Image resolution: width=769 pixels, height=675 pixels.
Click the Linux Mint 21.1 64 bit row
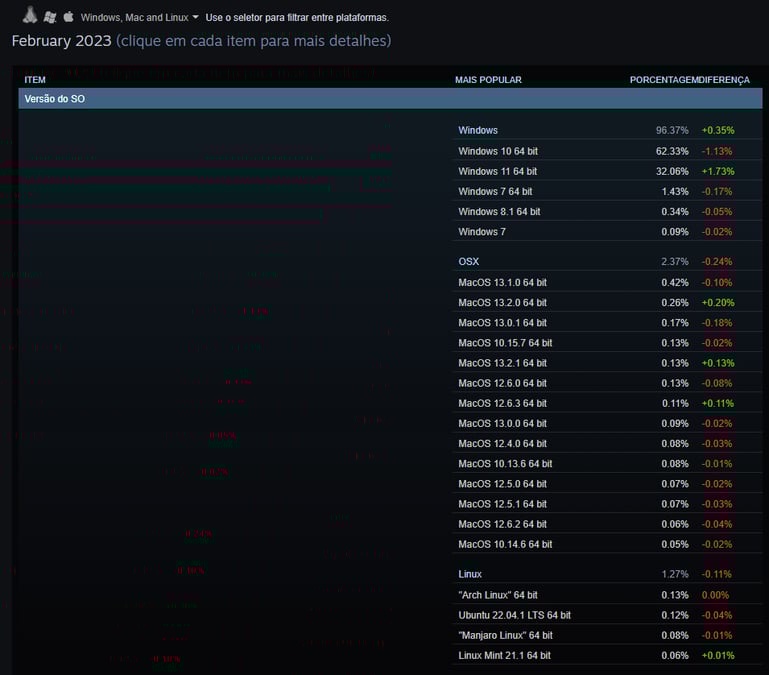[x=607, y=655]
